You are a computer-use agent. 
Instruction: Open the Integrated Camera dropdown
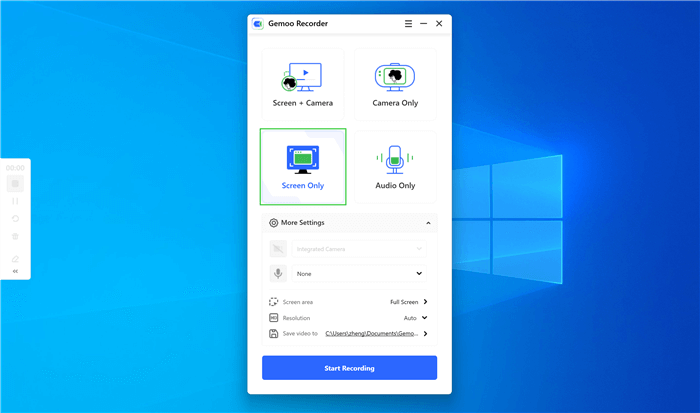coord(359,249)
